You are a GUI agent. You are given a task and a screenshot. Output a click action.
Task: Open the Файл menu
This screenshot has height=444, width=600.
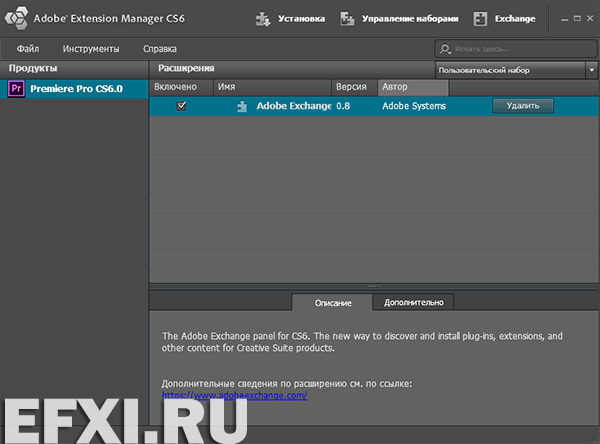pyautogui.click(x=28, y=49)
